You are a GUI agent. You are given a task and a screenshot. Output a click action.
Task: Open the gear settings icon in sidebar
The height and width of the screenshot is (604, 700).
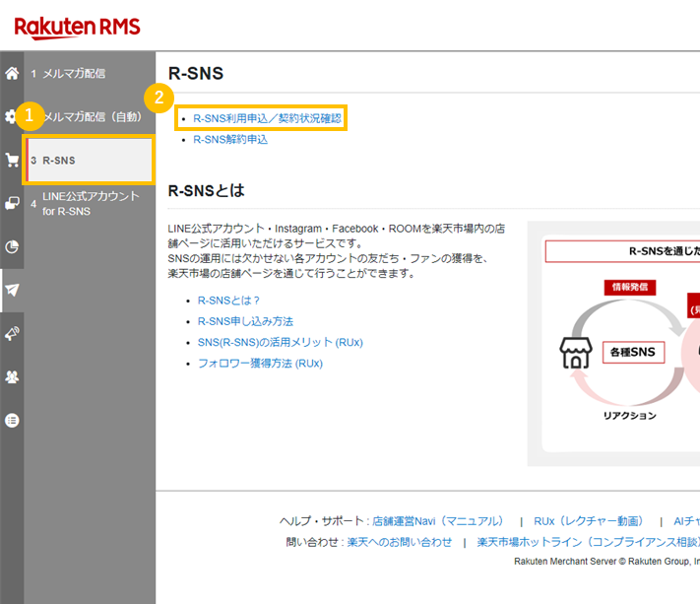coord(10,116)
